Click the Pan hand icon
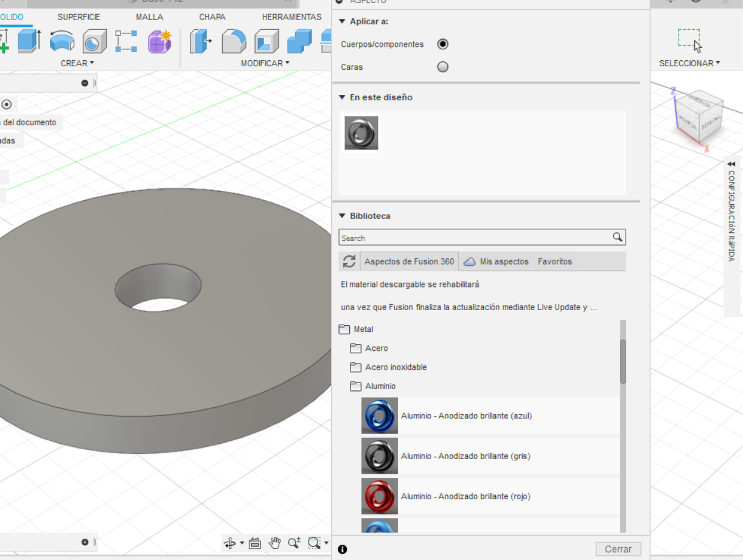Viewport: 743px width, 560px height. [x=275, y=543]
